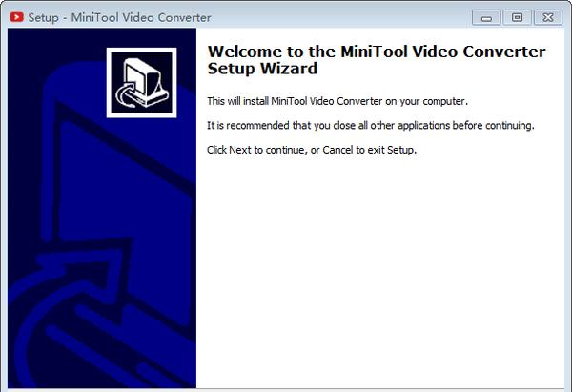The width and height of the screenshot is (572, 392).
Task: Click the "Welcome to the MiniTool Video Converter" heading
Action: 377,52
